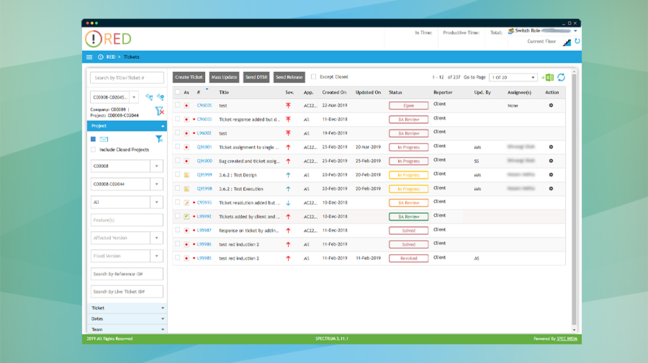Click first gear icon beside project combo
Image resolution: width=648 pixels, height=363 pixels.
point(149,97)
